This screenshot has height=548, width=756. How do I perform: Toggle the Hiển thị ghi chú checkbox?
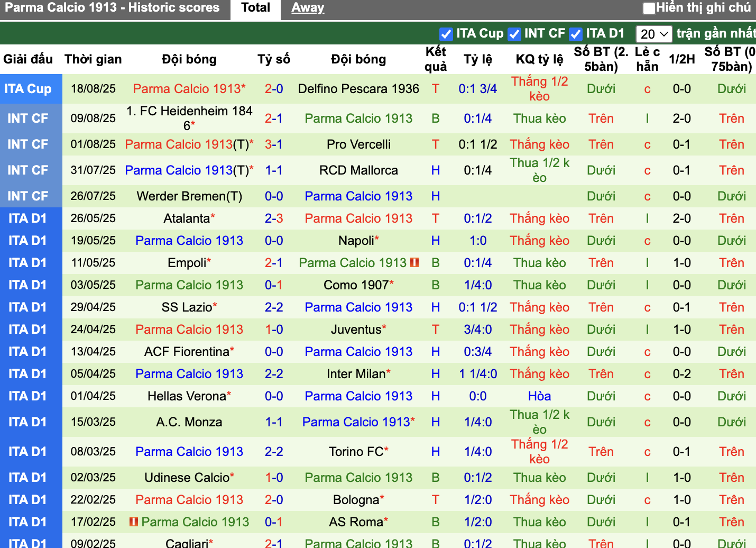(649, 8)
